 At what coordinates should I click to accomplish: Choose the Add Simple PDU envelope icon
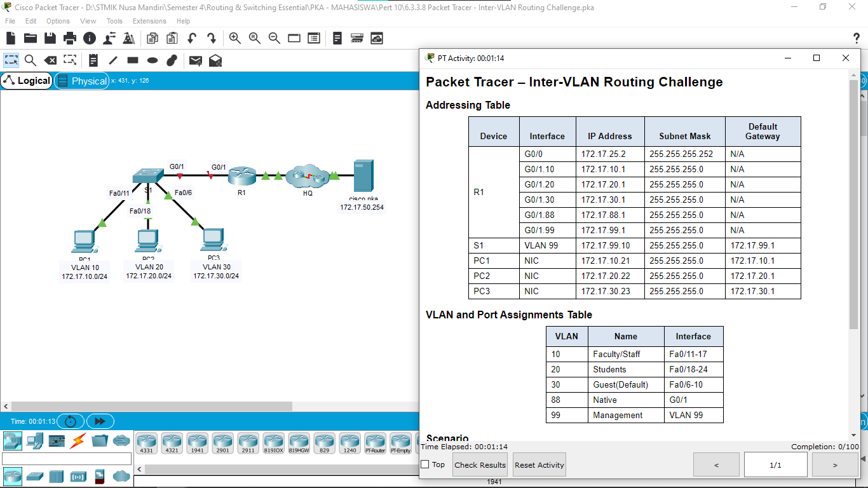point(196,60)
